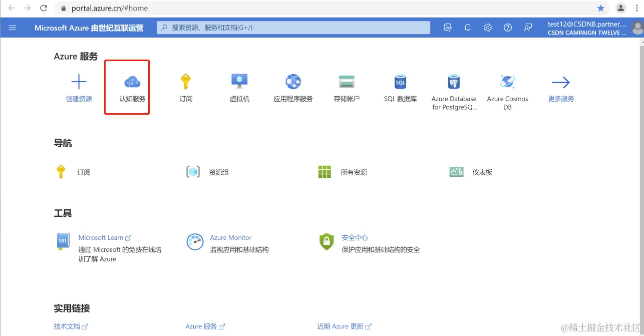Click Microsoft Azure 由世纪互联运营 title

tap(89, 28)
